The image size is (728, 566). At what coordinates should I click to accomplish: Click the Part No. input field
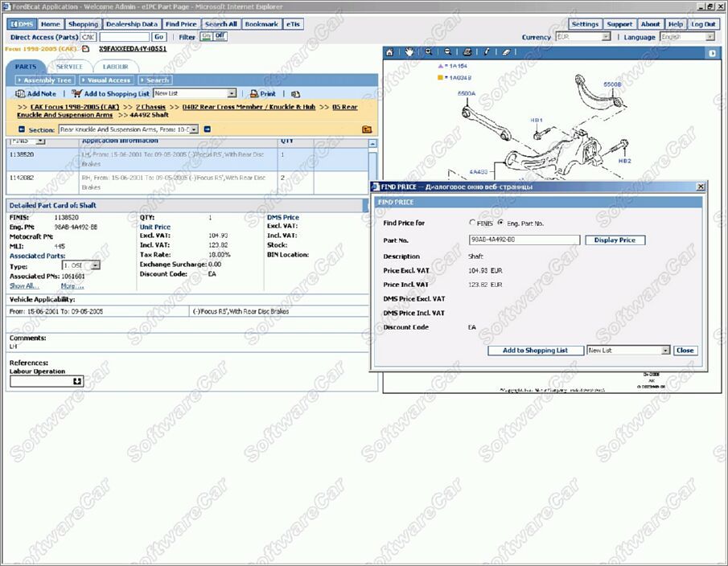(x=524, y=240)
